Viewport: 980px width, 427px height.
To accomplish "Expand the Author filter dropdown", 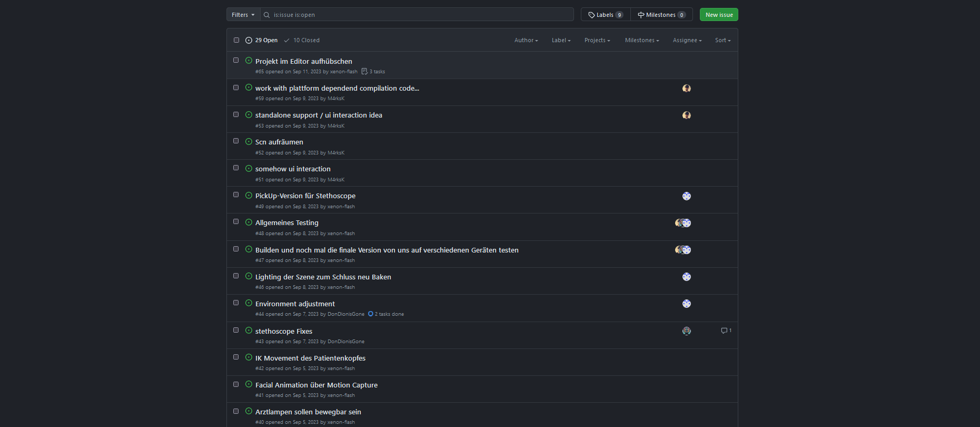I will point(526,41).
